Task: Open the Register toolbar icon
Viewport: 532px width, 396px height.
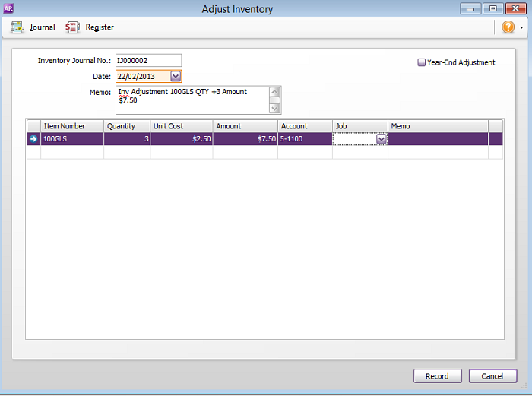Action: pyautogui.click(x=72, y=27)
